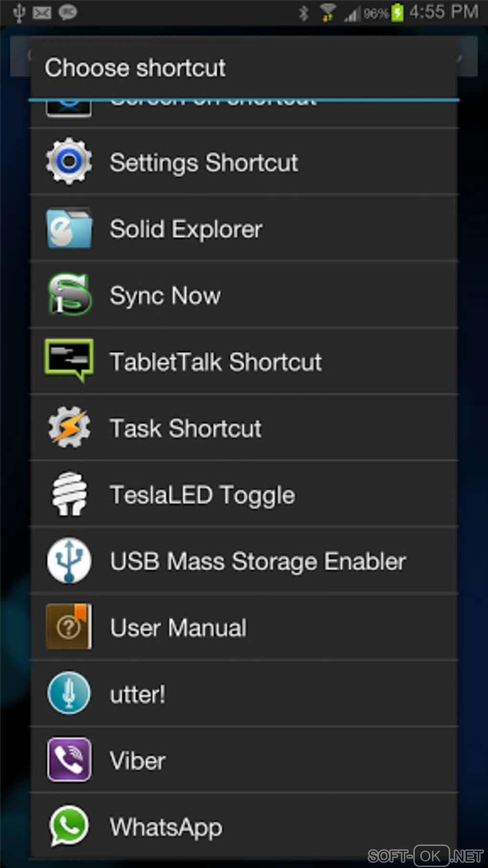This screenshot has height=868, width=488.
Task: Tap the User Manual book icon
Action: (69, 627)
